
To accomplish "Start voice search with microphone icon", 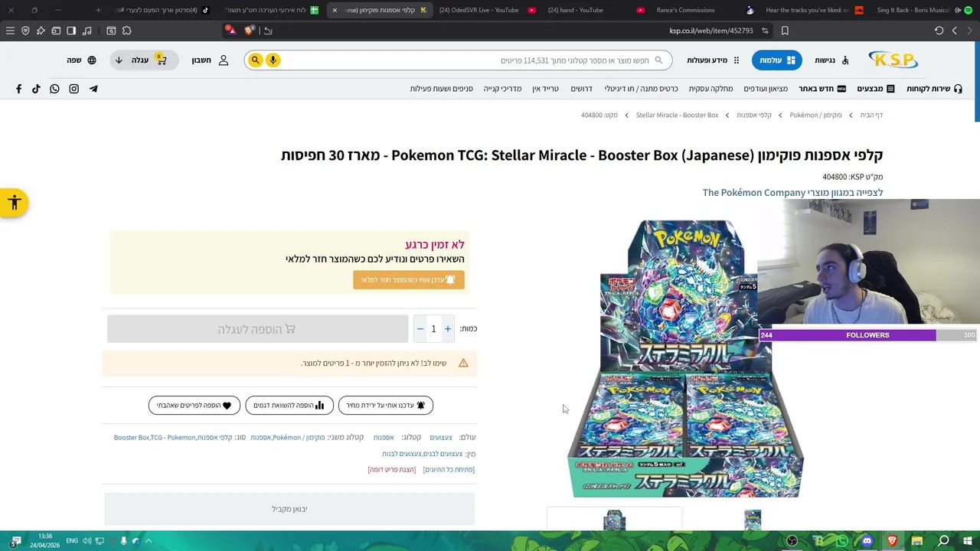I will click(273, 60).
